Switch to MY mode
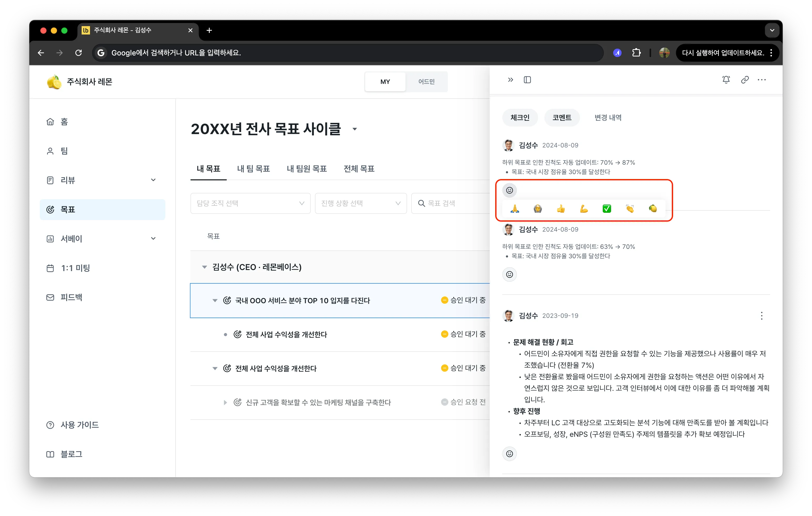812x516 pixels. (x=385, y=82)
